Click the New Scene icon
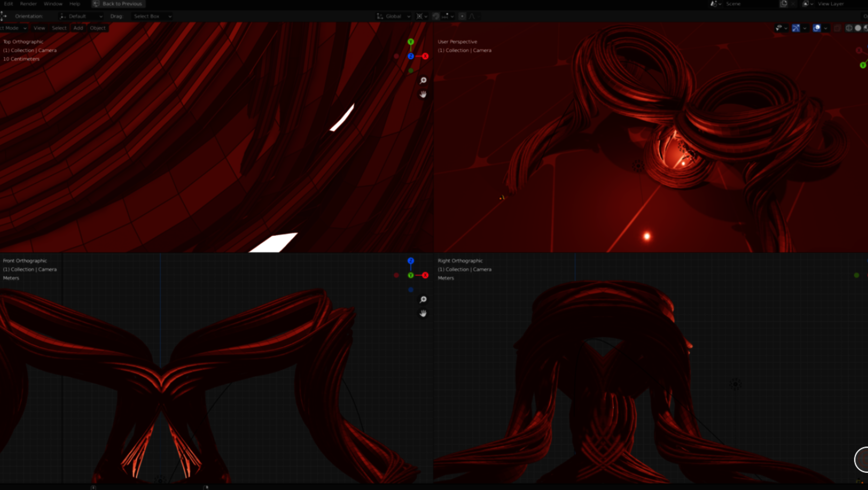The image size is (868, 490). pos(784,4)
